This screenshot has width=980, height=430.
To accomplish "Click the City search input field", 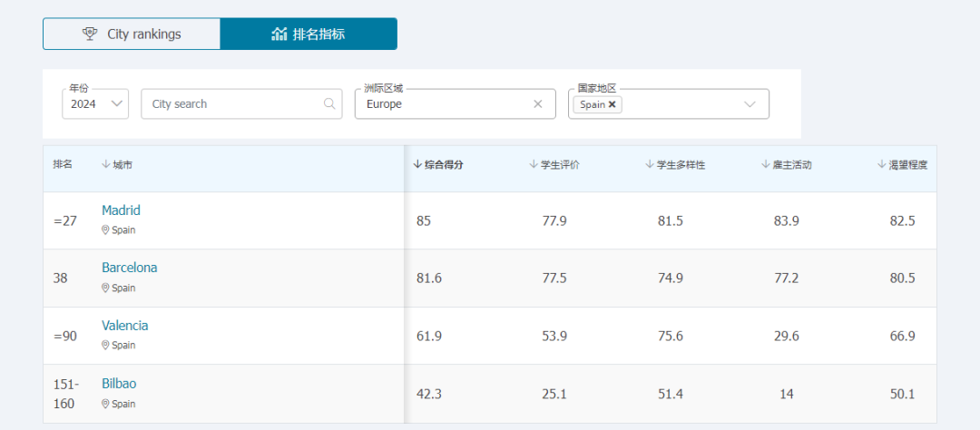I will pyautogui.click(x=231, y=103).
